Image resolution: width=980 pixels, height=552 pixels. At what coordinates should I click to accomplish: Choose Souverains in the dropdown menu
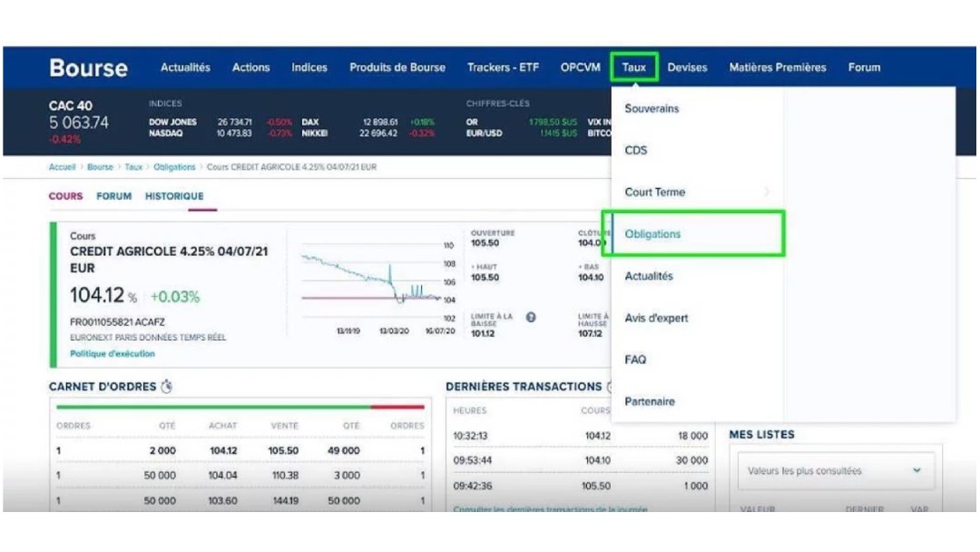click(652, 109)
